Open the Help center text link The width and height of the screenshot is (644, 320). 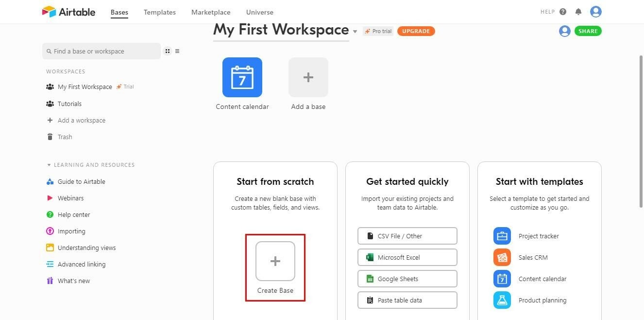pos(74,214)
